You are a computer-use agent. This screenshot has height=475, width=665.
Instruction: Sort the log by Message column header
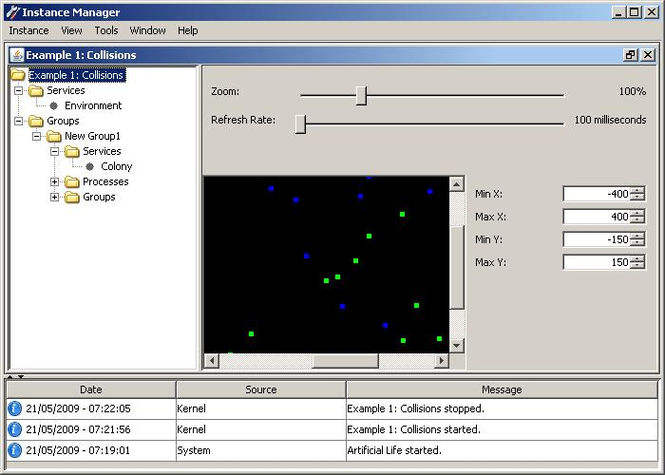click(x=502, y=389)
